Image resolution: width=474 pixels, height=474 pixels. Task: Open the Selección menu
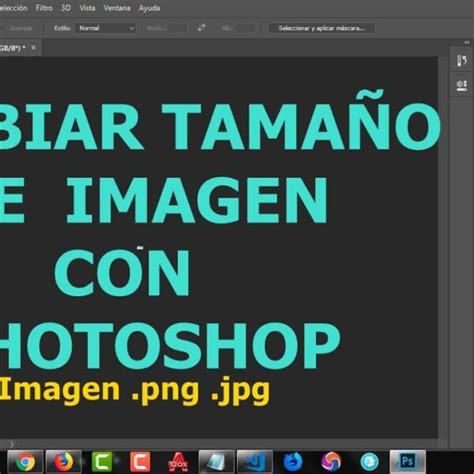(13, 8)
